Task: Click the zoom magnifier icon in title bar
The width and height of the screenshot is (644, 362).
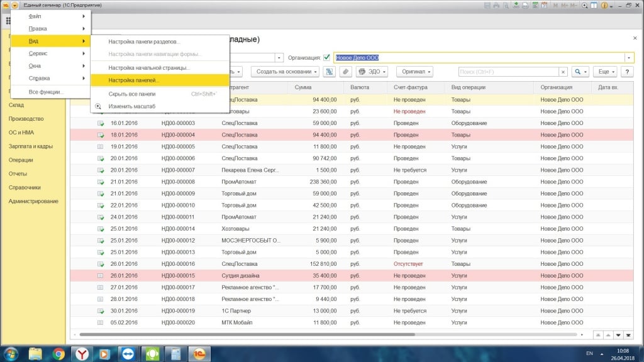Action: point(585,5)
